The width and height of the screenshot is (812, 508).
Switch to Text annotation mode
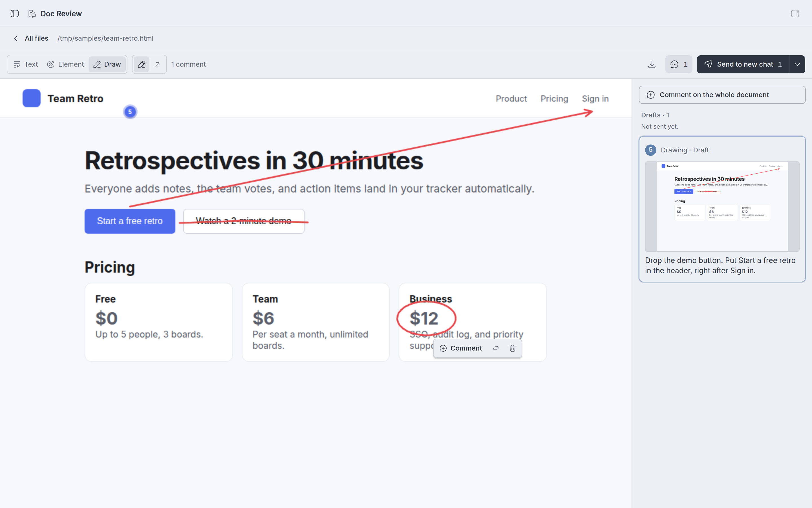(x=25, y=64)
